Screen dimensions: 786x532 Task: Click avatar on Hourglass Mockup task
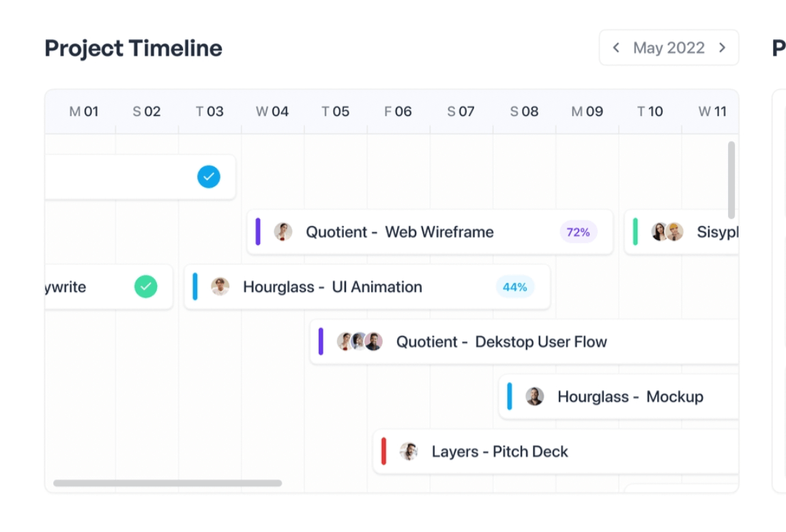(535, 396)
